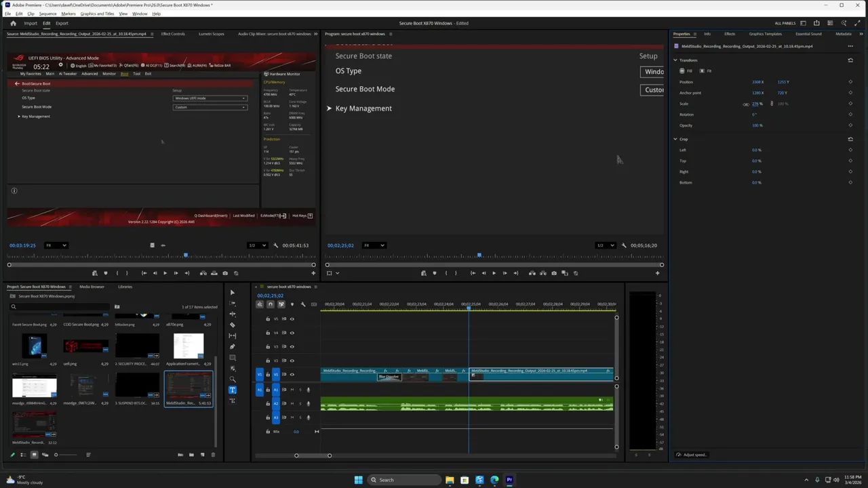Click the Adjust speed button
This screenshot has width=868, height=488.
click(x=692, y=455)
